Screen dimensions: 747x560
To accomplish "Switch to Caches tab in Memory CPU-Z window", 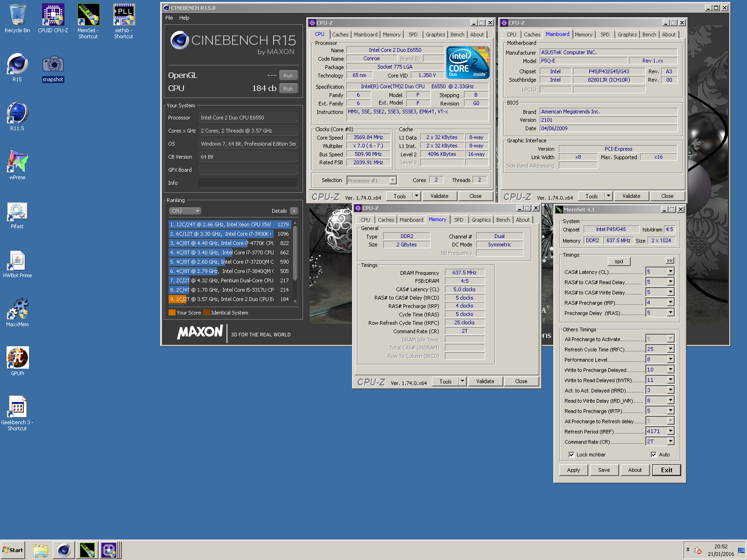I will click(386, 220).
